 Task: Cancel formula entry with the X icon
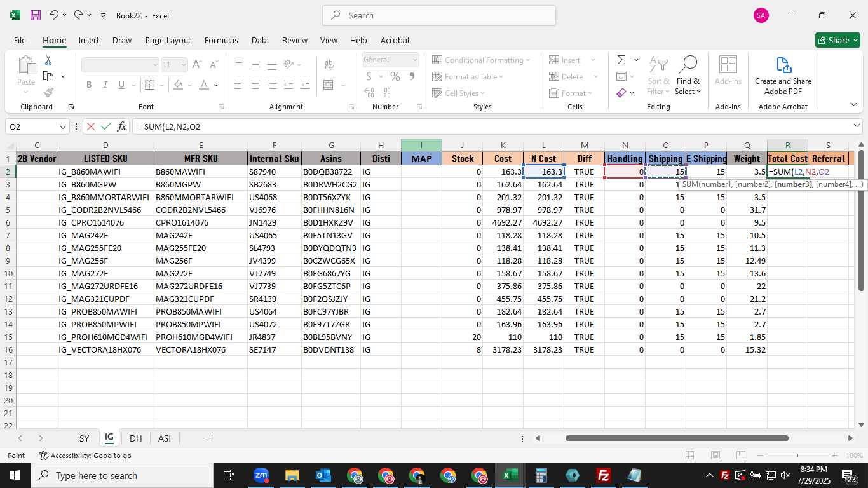[x=90, y=126]
